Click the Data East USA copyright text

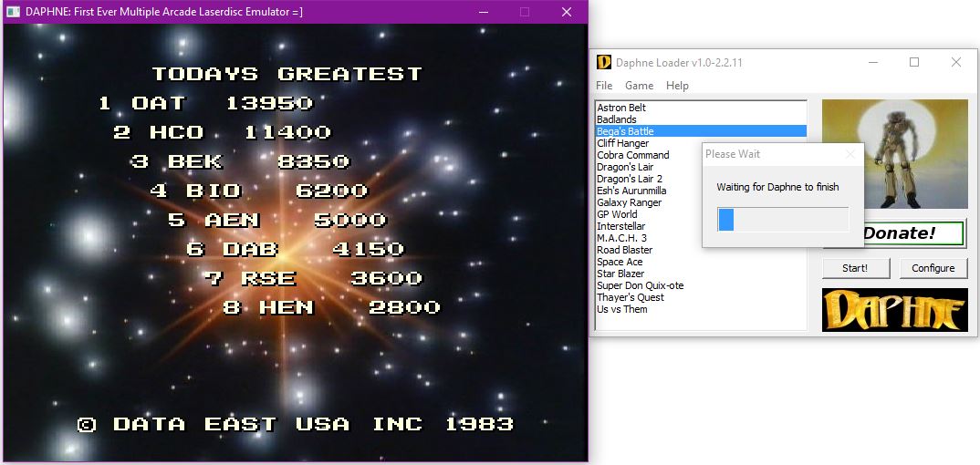coord(295,425)
